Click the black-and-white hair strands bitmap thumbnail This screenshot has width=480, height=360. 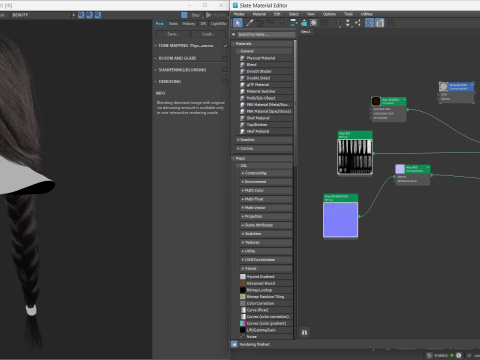[355, 156]
